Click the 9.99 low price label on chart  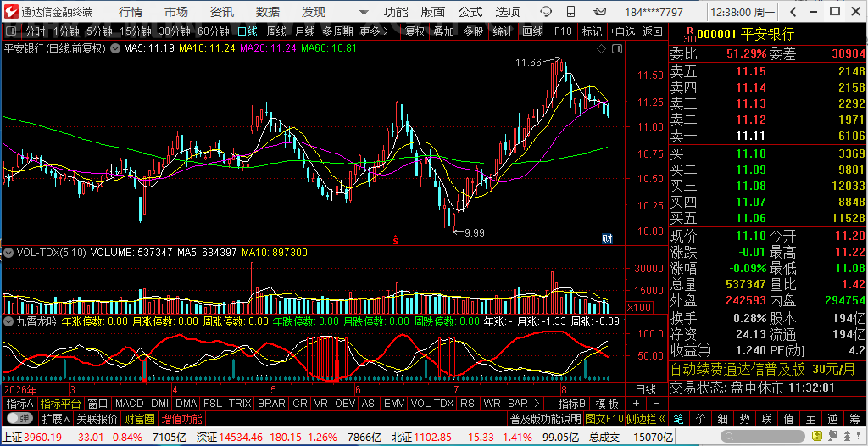(475, 232)
